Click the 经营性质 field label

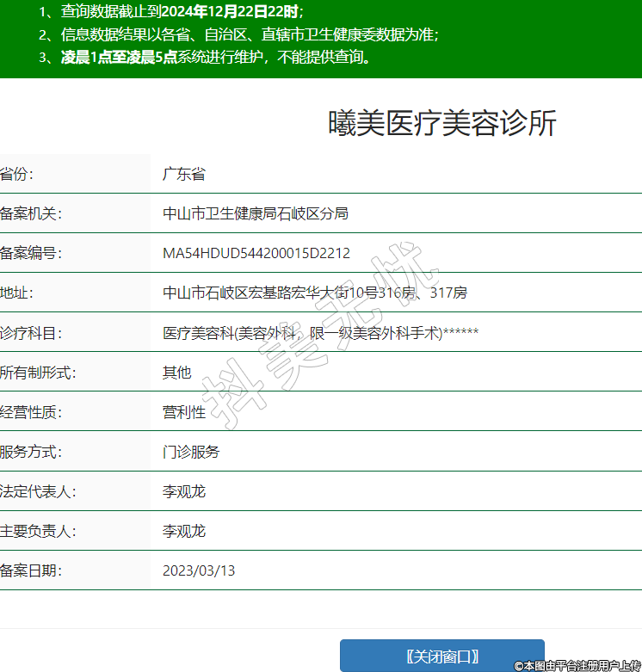[x=31, y=412]
